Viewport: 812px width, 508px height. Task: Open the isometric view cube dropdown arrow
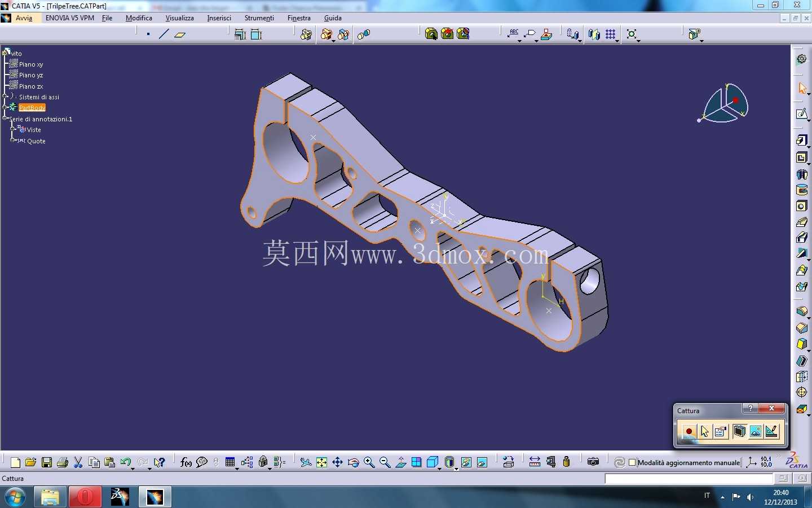(x=440, y=468)
